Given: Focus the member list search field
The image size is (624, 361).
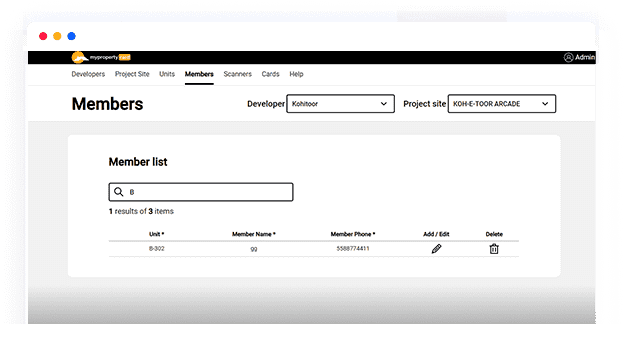Looking at the screenshot, I should tap(201, 192).
